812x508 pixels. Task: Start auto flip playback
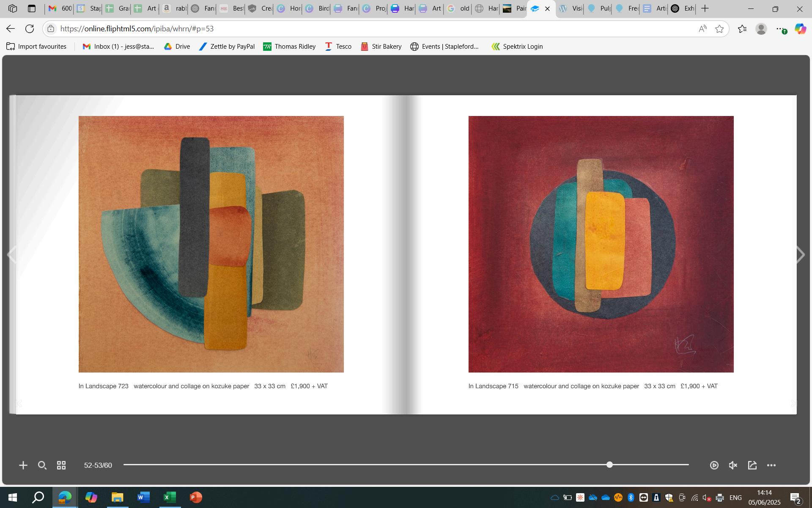point(714,465)
